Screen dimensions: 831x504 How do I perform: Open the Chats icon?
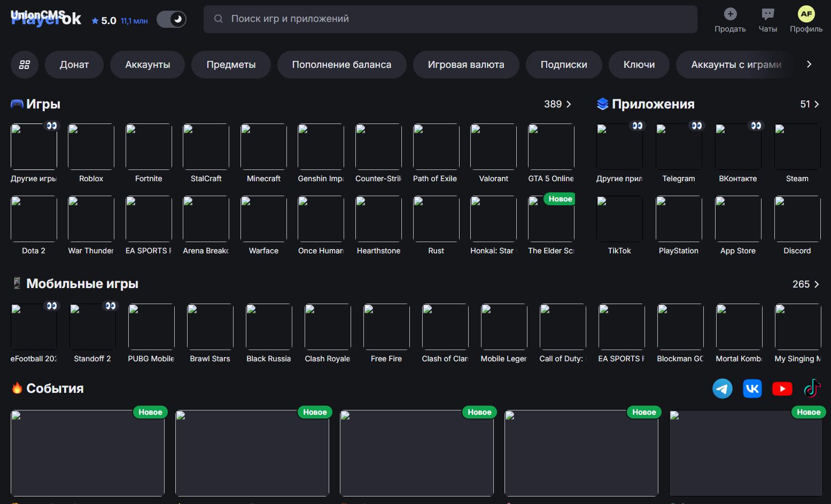[x=767, y=14]
